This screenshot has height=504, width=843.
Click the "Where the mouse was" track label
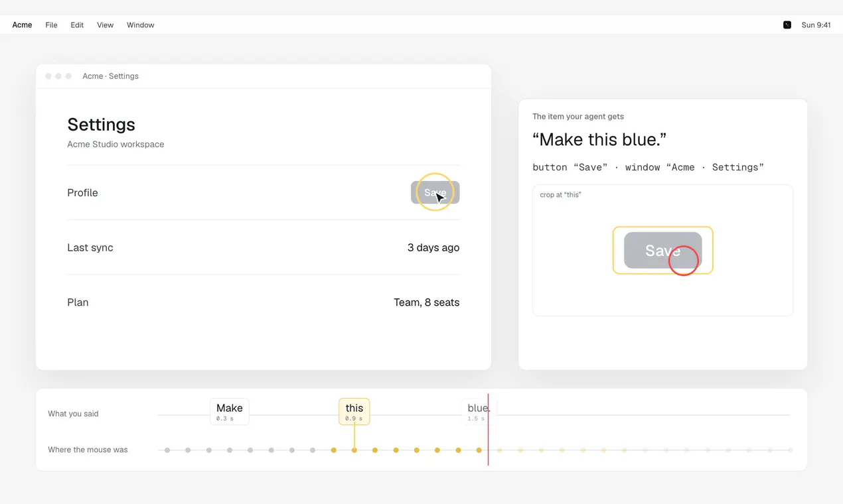pyautogui.click(x=88, y=450)
